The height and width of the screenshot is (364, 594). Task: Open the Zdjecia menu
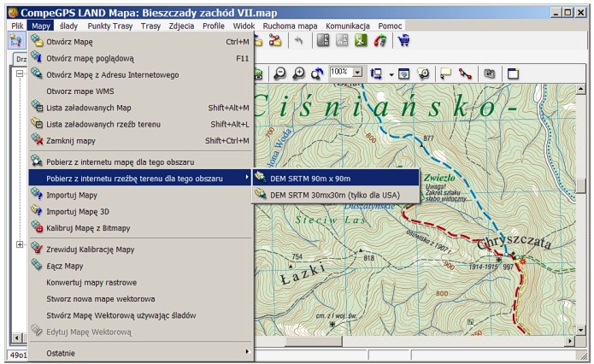click(181, 26)
